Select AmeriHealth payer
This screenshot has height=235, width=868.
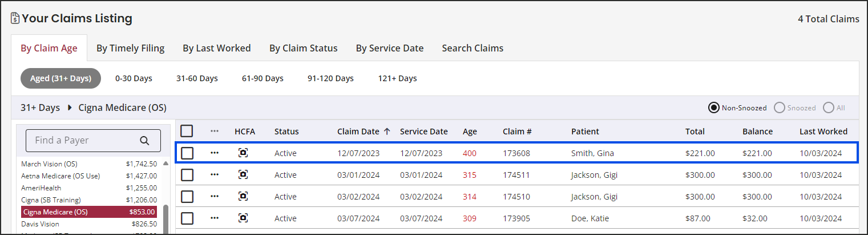89,188
